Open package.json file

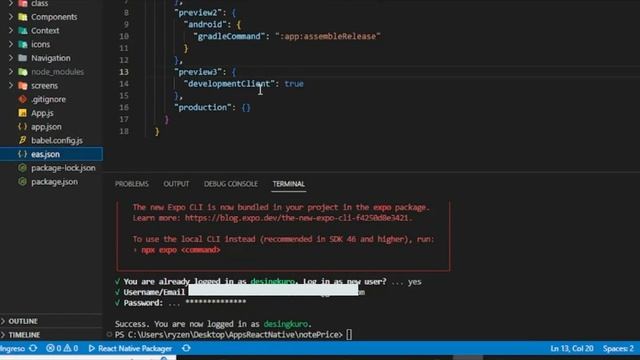pyautogui.click(x=54, y=182)
